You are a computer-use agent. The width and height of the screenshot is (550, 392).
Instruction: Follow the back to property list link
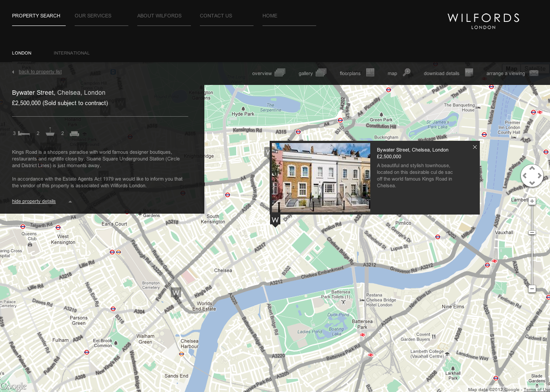pos(40,72)
